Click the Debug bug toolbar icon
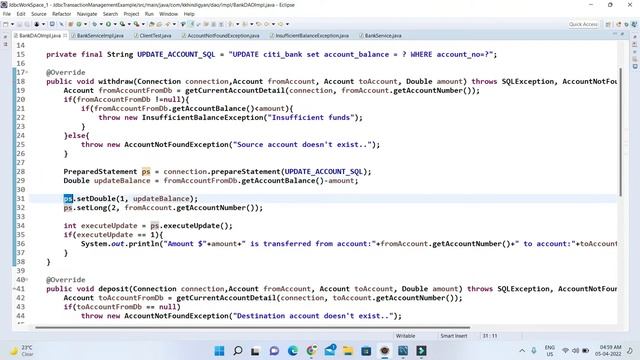 (94, 24)
